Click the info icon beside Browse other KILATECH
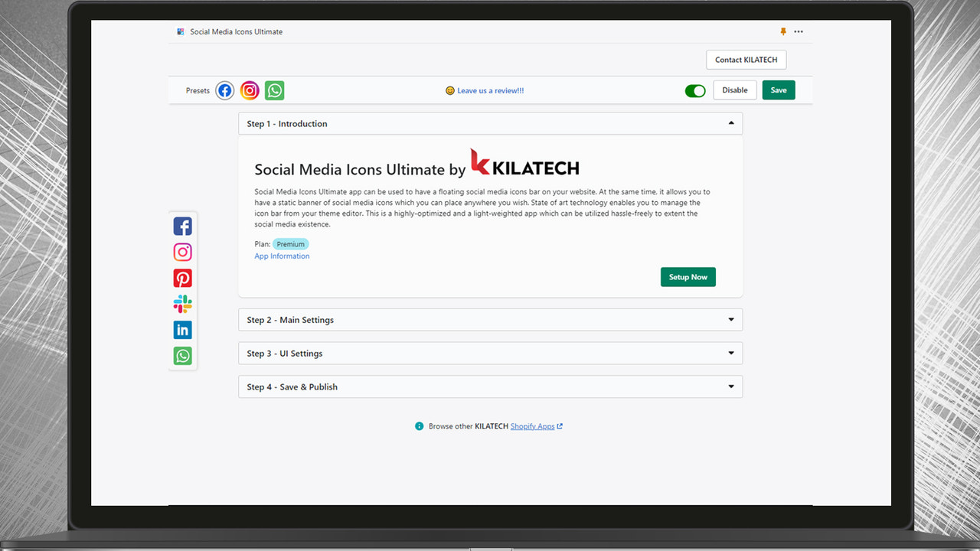 419,426
